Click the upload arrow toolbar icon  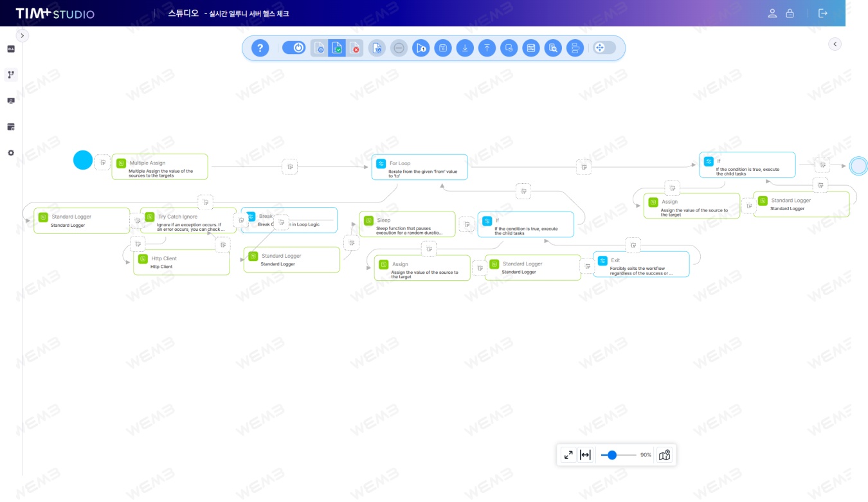(x=487, y=48)
